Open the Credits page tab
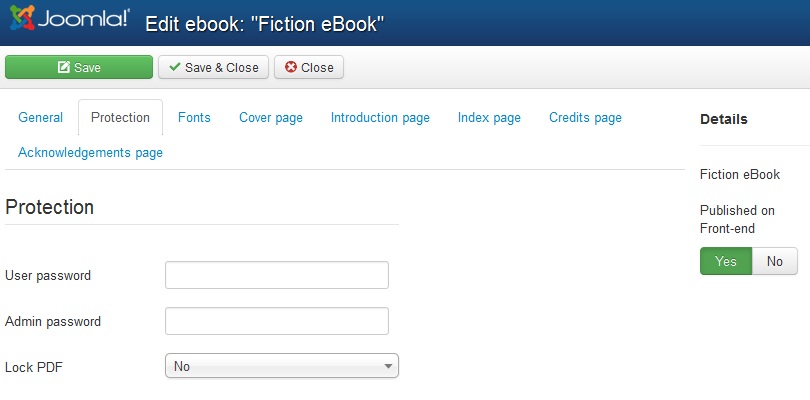810x400 pixels. pos(585,117)
